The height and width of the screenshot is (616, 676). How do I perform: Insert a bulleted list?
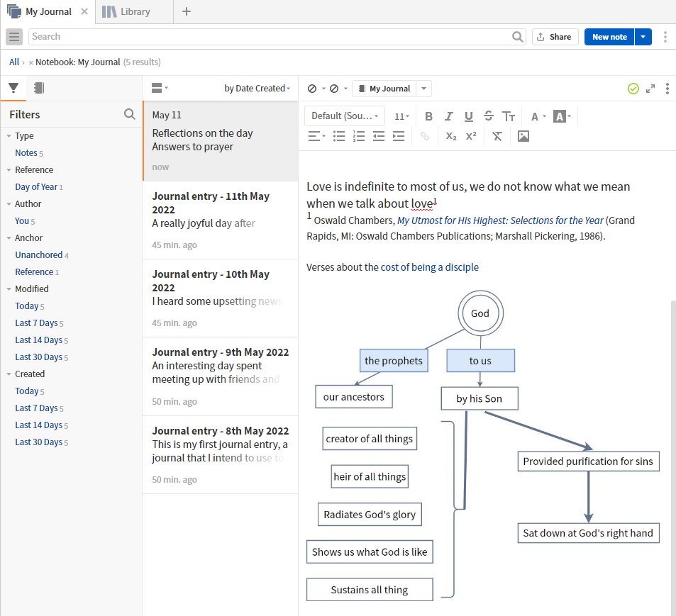coord(339,137)
